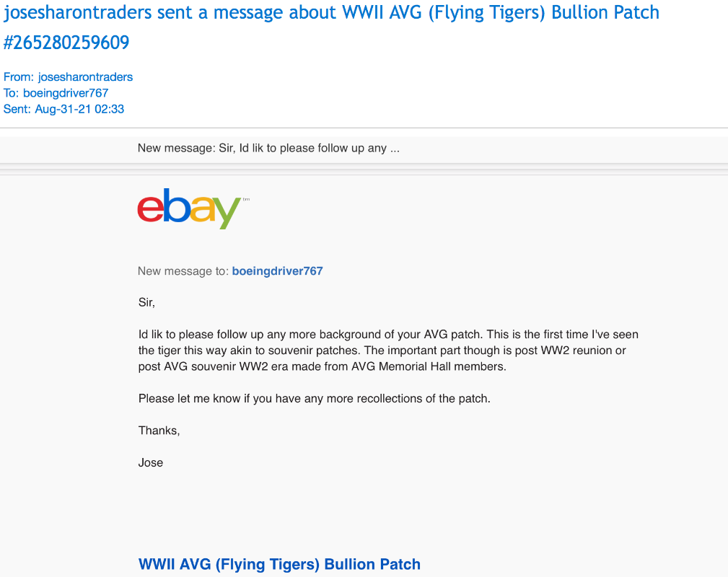Click the sender name in the From line
728x577 pixels.
[85, 77]
